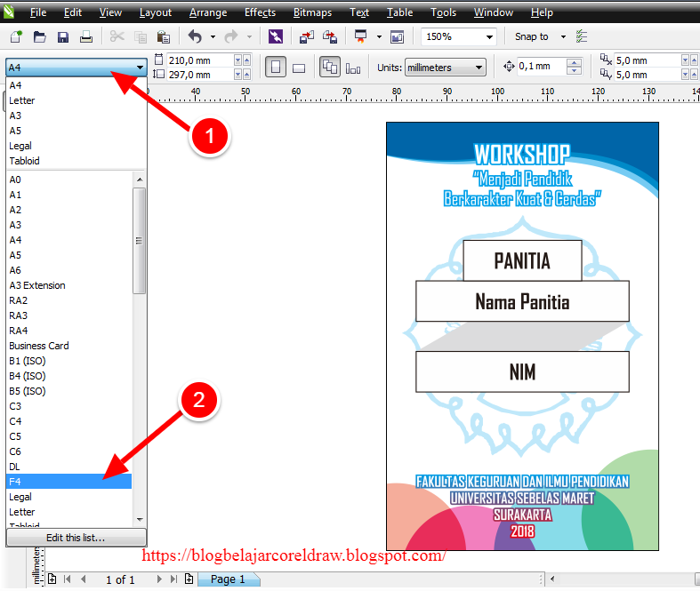Open the Undo history dropdown arrow
This screenshot has width=700, height=591.
213,37
